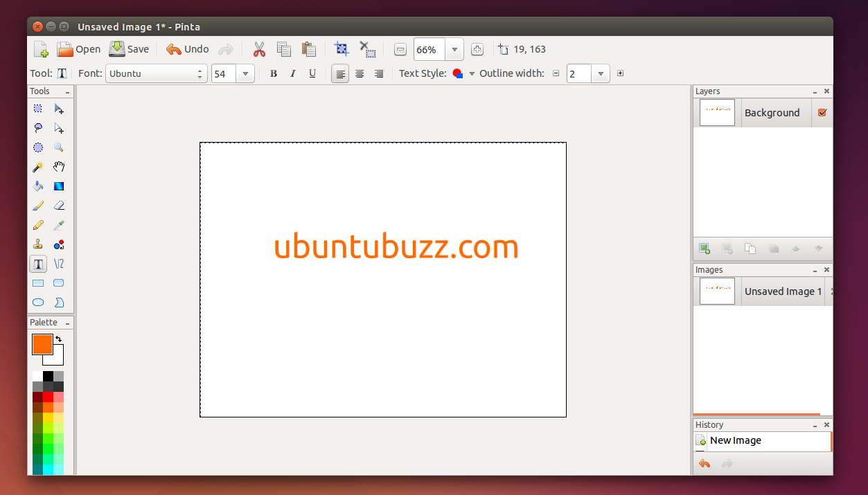Set text alignment to left

coord(340,73)
